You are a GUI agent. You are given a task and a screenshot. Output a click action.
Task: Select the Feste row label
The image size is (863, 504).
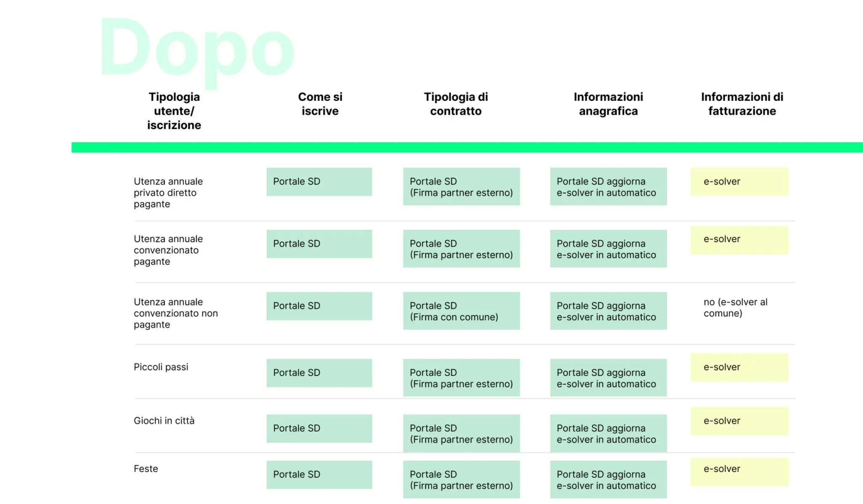[x=146, y=469]
